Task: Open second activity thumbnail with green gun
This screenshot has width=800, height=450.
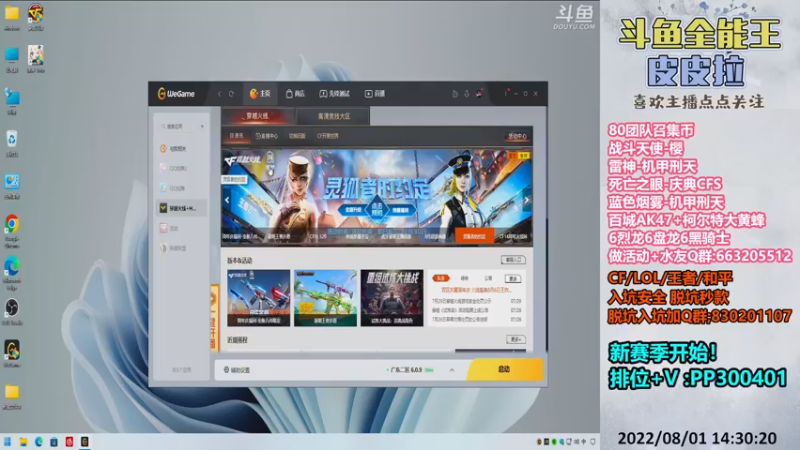Action: point(325,298)
